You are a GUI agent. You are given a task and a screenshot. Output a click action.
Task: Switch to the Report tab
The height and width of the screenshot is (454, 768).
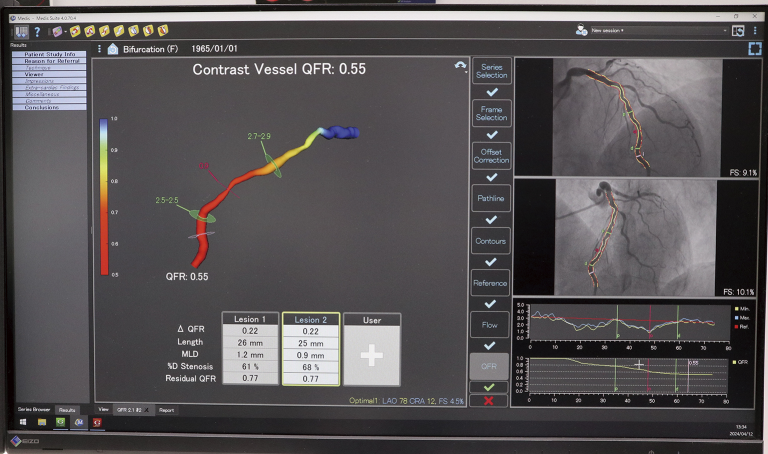tap(166, 410)
